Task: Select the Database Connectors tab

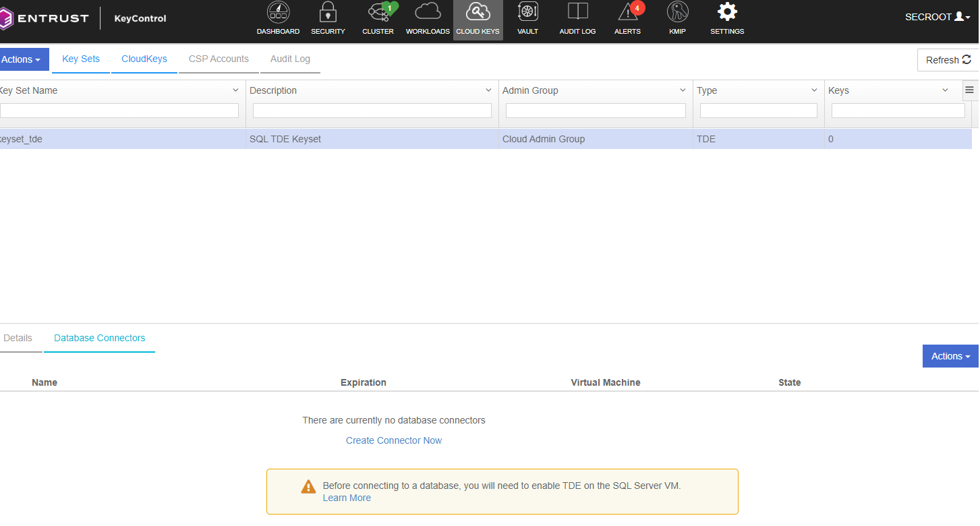Action: [x=99, y=338]
